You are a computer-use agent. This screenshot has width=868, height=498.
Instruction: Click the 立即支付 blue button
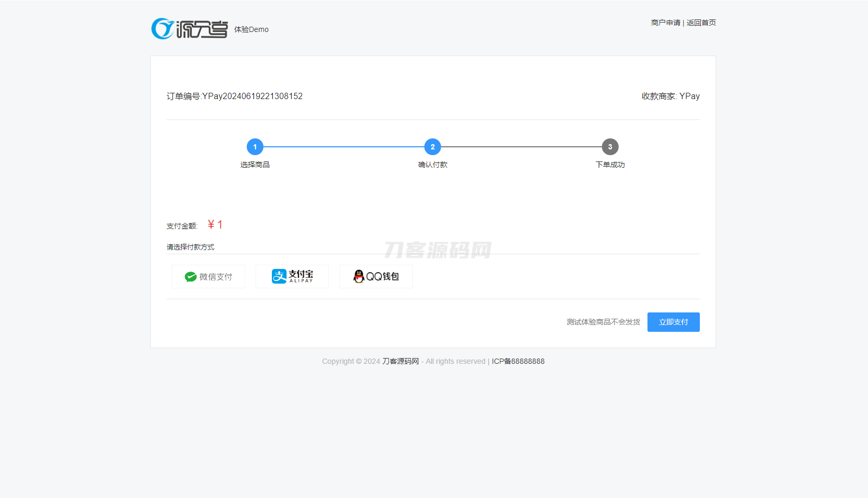[x=674, y=322]
